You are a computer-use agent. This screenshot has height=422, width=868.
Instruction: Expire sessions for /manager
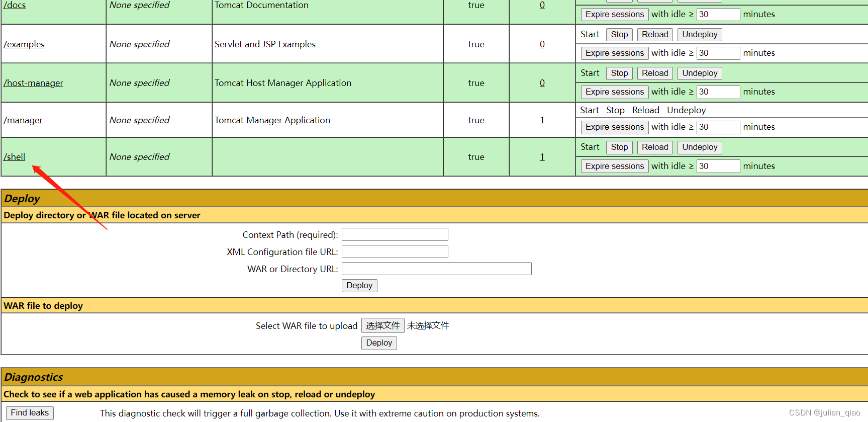coord(615,127)
